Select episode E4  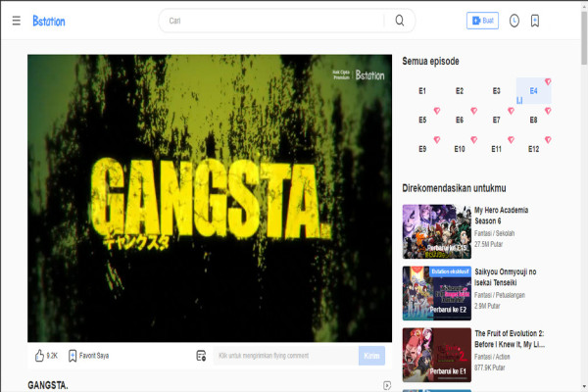point(534,91)
